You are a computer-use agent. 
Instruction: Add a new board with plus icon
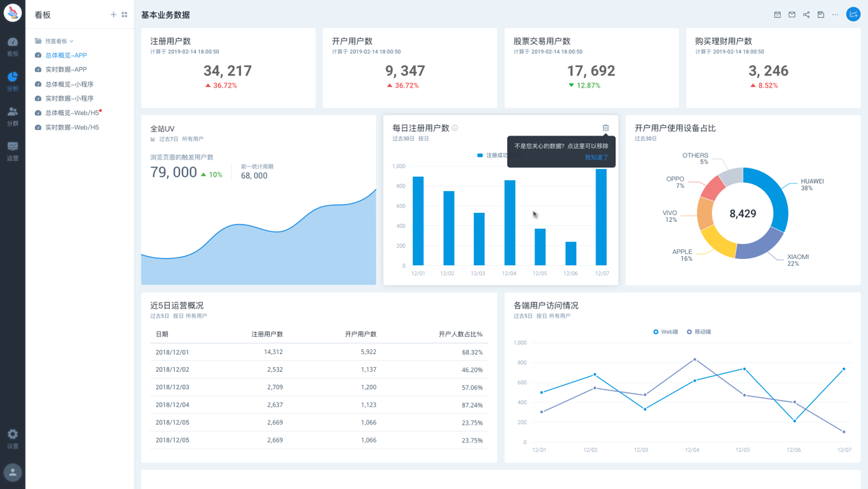(113, 14)
